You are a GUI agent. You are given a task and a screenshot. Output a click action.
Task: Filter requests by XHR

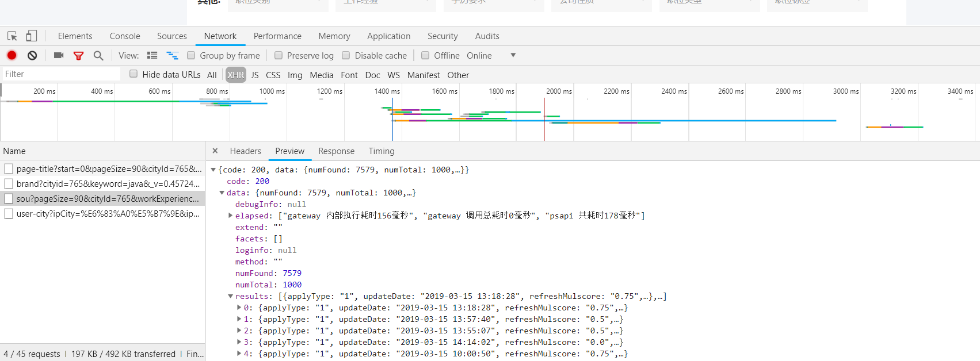(235, 75)
